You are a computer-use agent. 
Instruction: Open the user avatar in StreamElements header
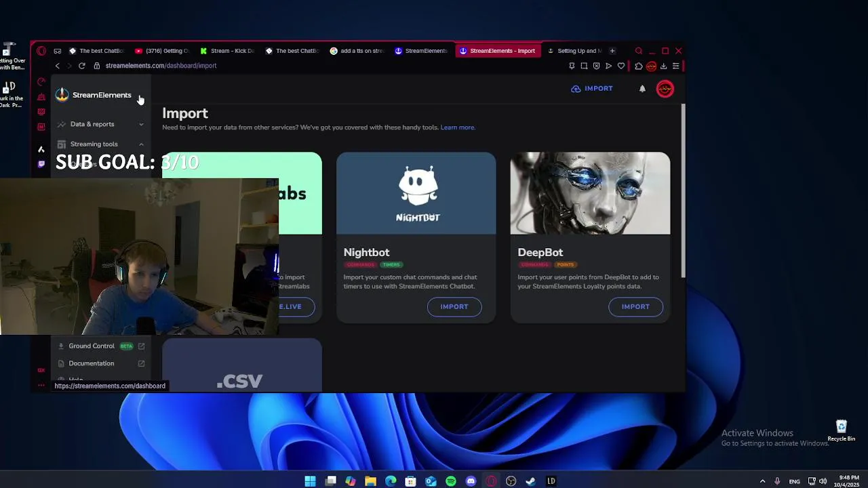tap(665, 89)
